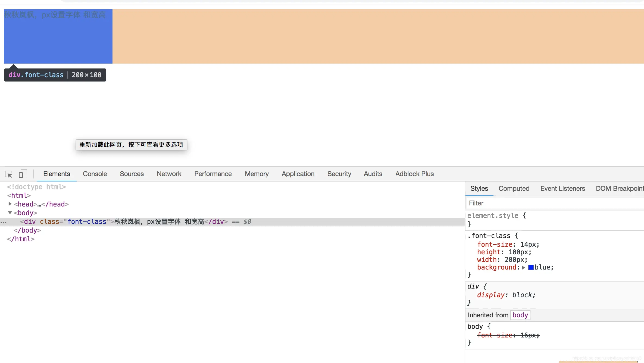Open the Performance tab
644x363 pixels.
point(213,174)
